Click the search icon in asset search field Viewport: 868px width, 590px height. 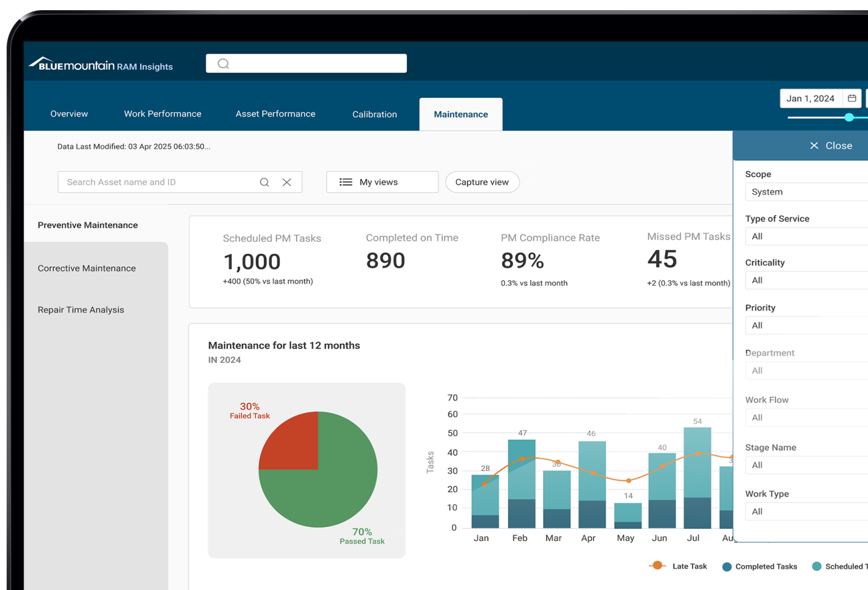(264, 182)
